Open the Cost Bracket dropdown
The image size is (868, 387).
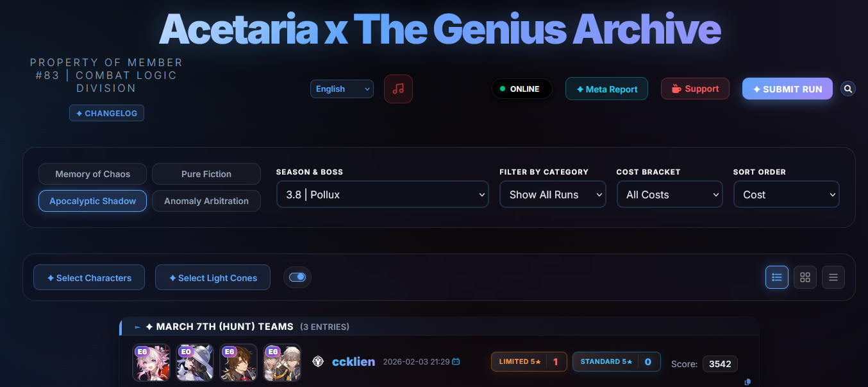[x=670, y=194]
